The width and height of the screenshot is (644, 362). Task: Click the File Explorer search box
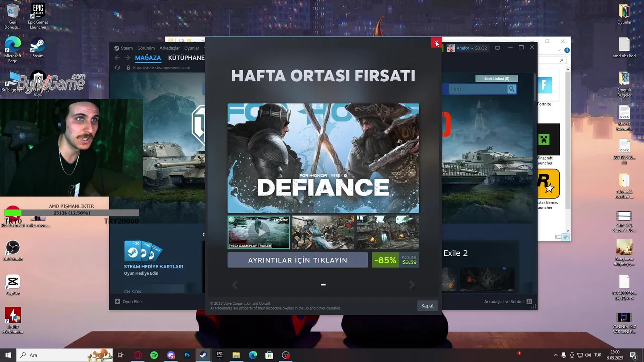coord(551,60)
